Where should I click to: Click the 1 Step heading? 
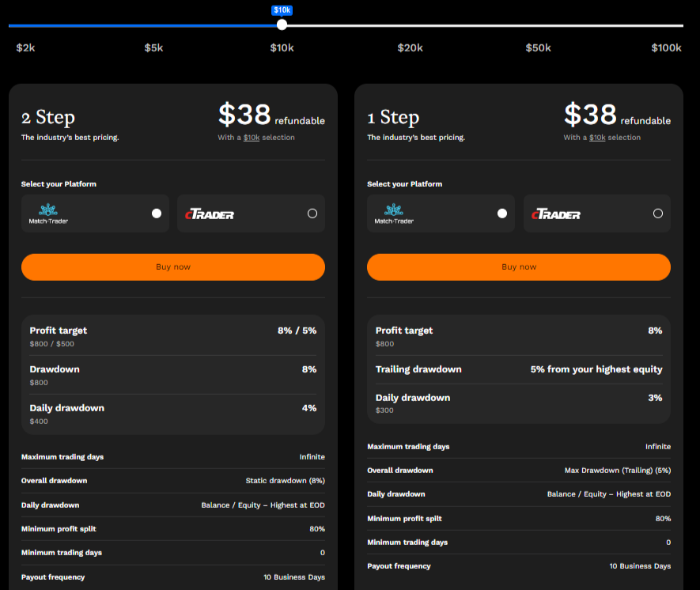[393, 117]
